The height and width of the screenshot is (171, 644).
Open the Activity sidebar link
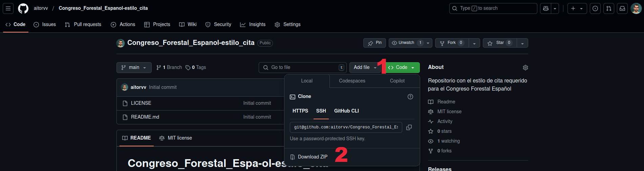point(441,121)
